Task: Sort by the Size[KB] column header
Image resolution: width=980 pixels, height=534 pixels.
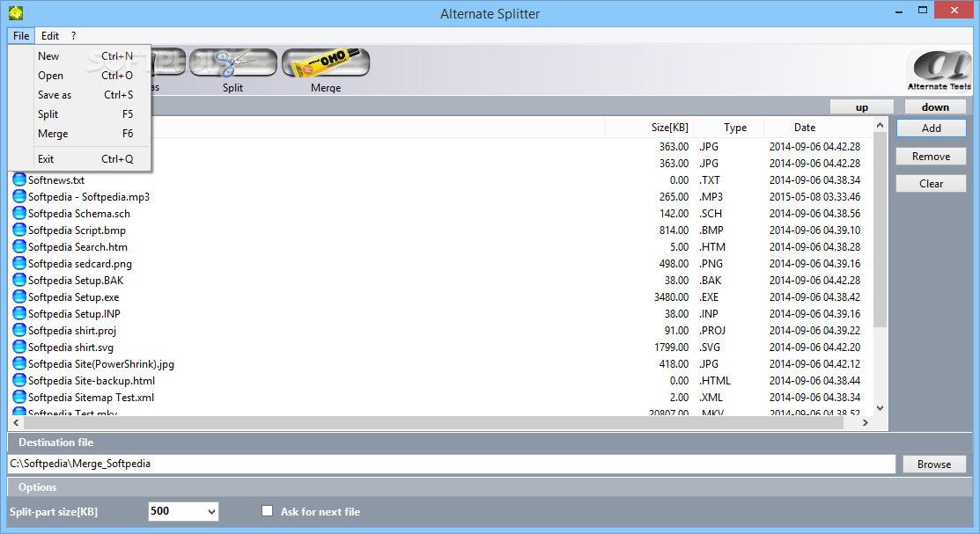Action: point(650,128)
